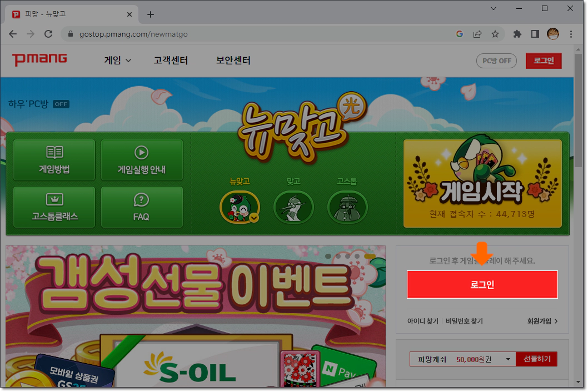Select the 고스톱 game character icon

coord(347,207)
